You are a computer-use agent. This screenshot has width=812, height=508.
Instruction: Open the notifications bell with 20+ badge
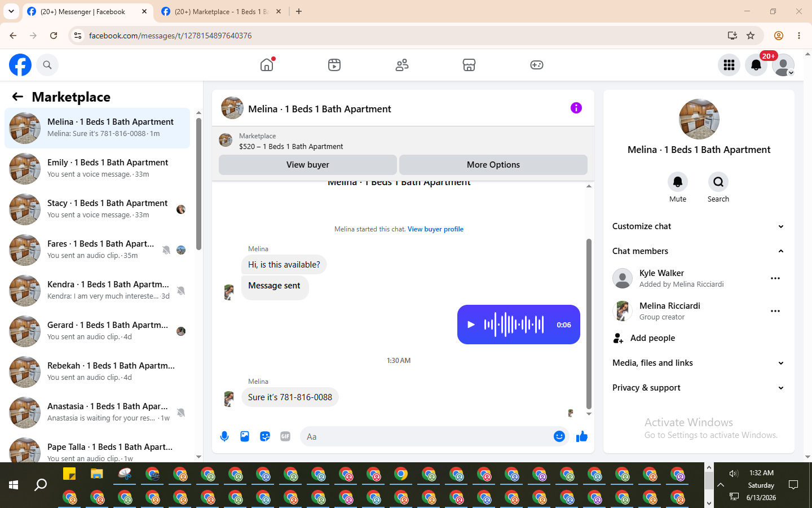(x=756, y=65)
